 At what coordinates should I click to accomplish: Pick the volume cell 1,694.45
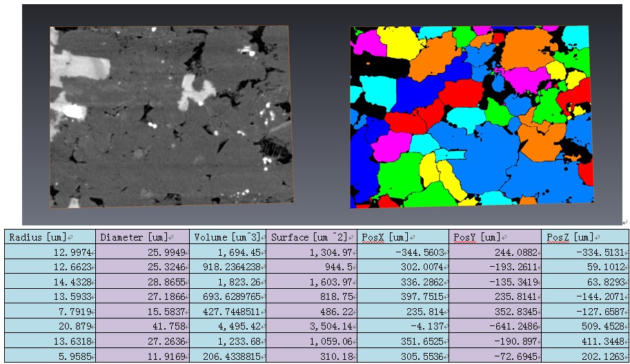point(228,252)
